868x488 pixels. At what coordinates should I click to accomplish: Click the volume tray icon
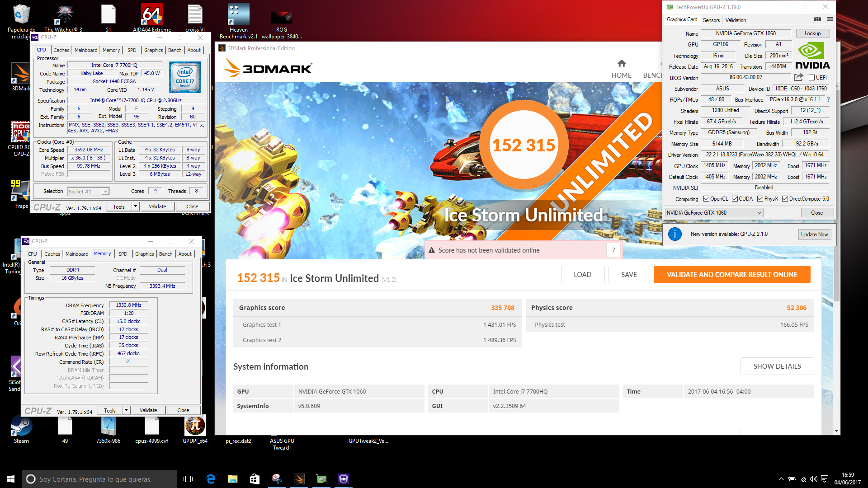tap(814, 479)
